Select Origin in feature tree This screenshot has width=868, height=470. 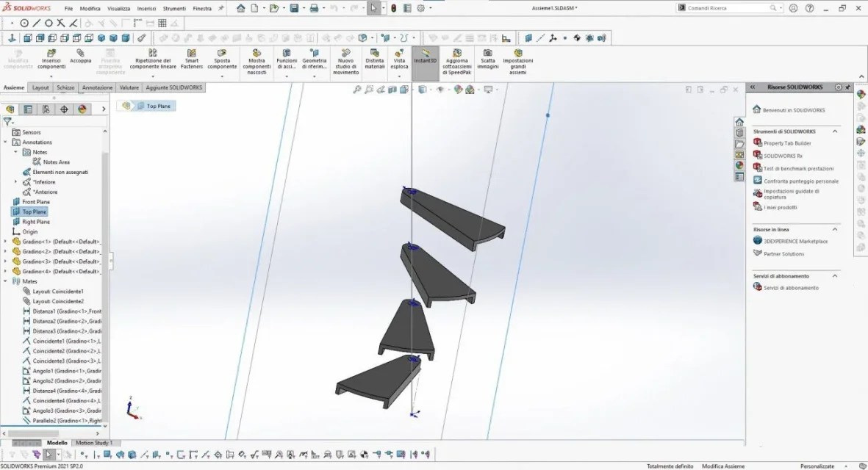30,231
